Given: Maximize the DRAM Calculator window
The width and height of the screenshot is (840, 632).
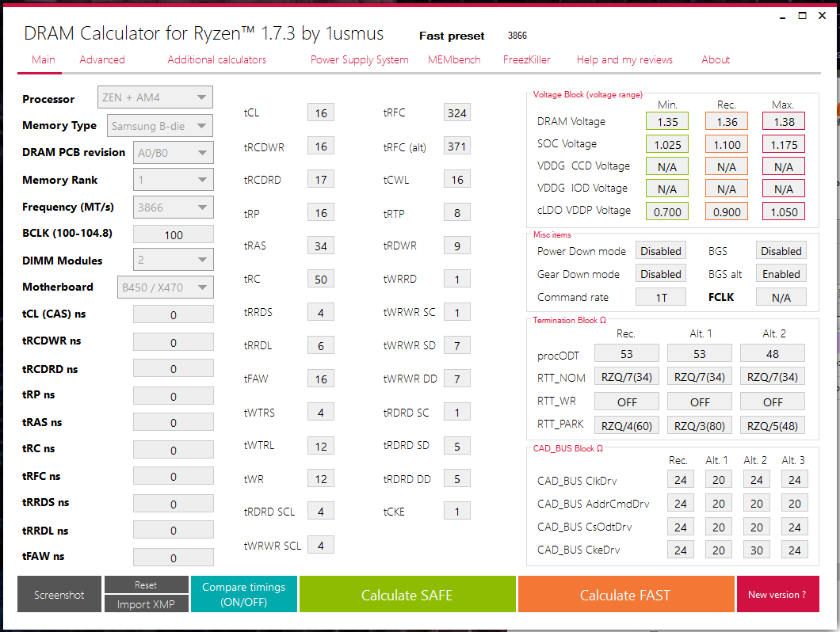Looking at the screenshot, I should click(802, 16).
